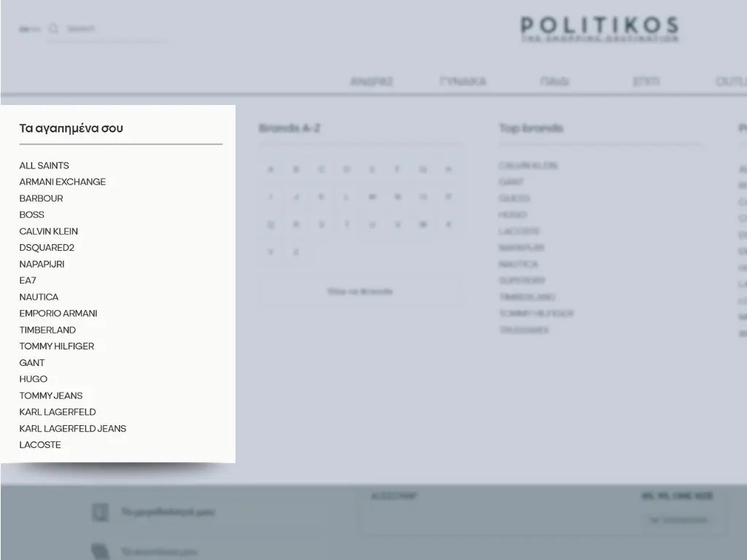747x560 pixels.
Task: Select ARMANI EXCHANGE from favorites list
Action: [x=62, y=182]
